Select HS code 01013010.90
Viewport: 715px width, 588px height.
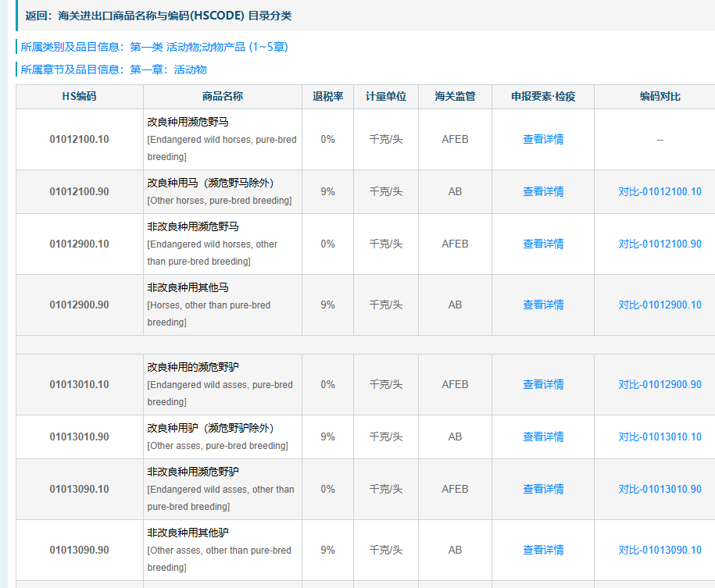pos(80,437)
